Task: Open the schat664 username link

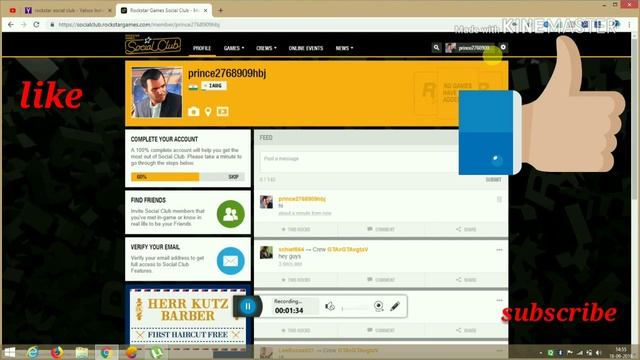Action: (x=291, y=249)
